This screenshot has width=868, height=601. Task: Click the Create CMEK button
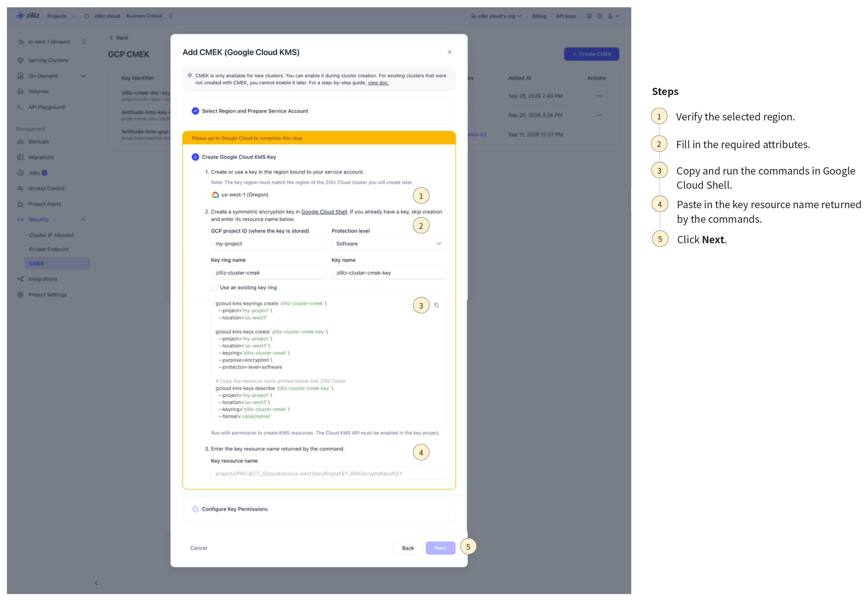(x=592, y=54)
